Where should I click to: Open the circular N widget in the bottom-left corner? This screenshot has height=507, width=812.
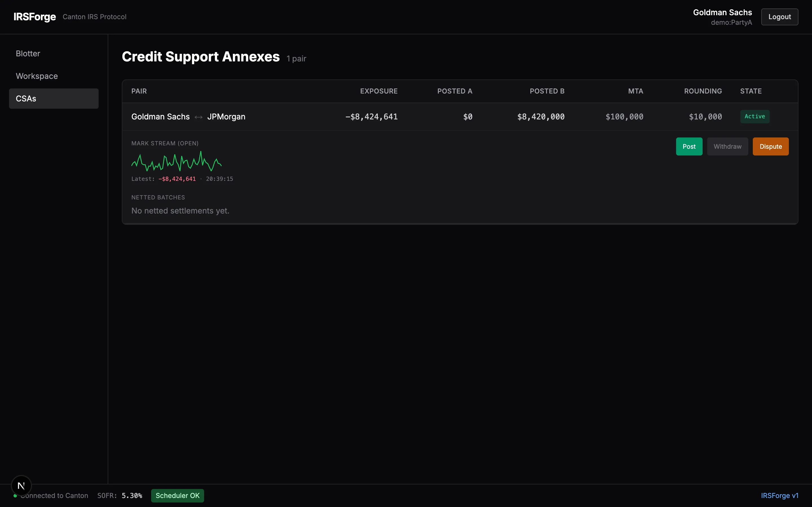21,485
